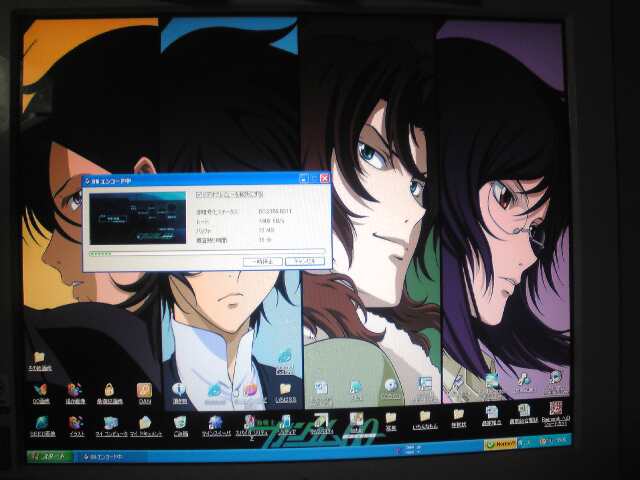Cancel encoding with the キャンセル button
Image resolution: width=640 pixels, height=480 pixels.
[305, 261]
